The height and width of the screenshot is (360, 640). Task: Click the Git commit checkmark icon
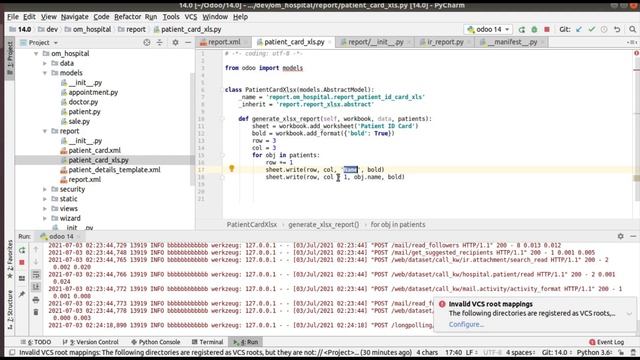click(591, 29)
